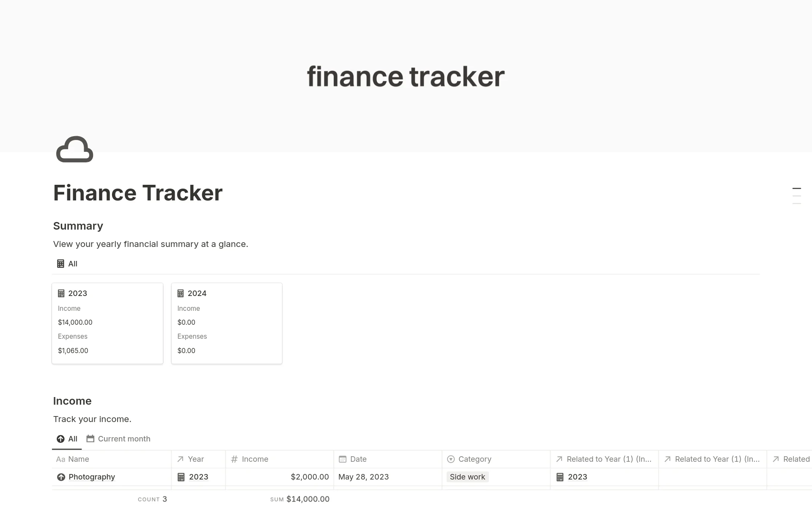Click the grid icon beside Income section

tap(233, 458)
